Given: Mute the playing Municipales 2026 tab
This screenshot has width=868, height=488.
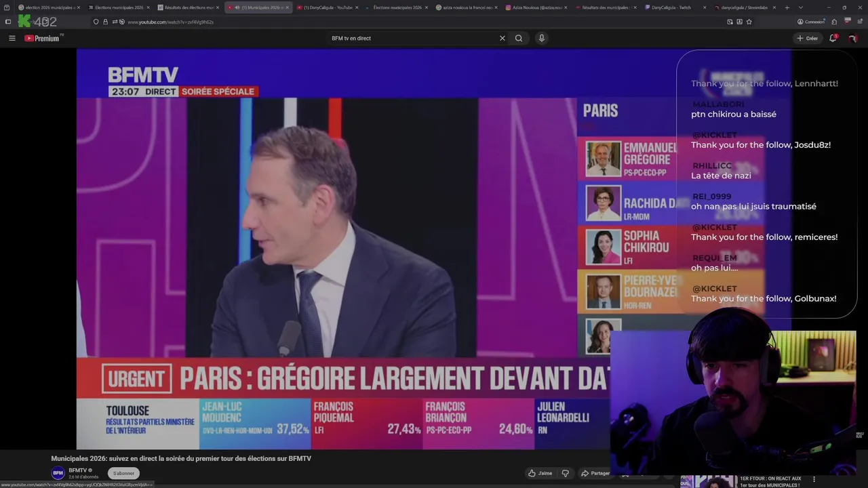Looking at the screenshot, I should coord(237,7).
